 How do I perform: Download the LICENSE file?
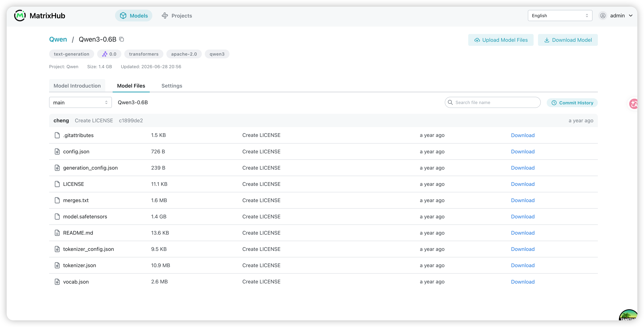coord(523,184)
